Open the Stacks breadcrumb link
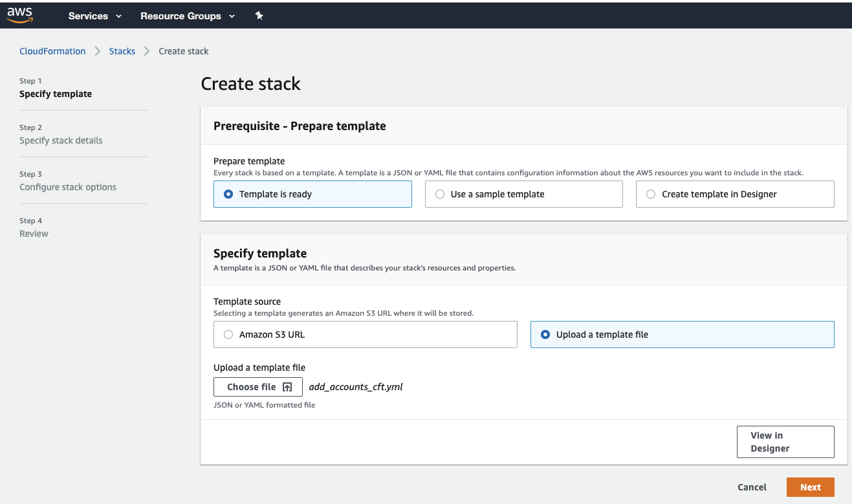 tap(122, 51)
